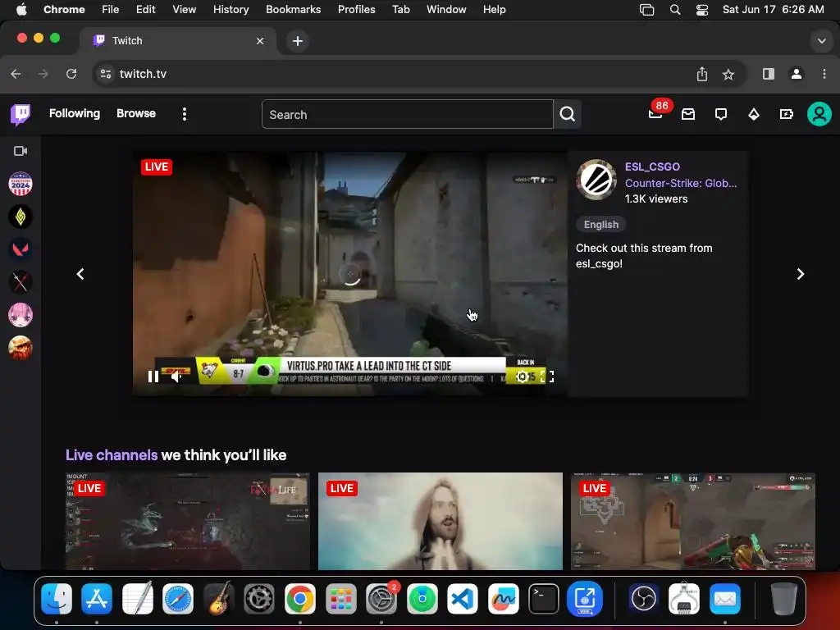The image size is (840, 630).
Task: Open the View menu
Action: click(x=184, y=10)
